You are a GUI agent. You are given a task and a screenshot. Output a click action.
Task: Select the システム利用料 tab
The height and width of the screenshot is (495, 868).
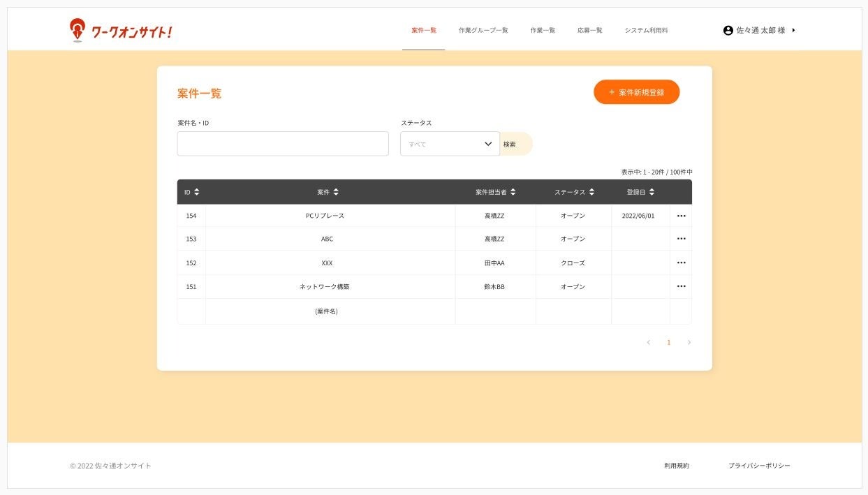(x=647, y=30)
